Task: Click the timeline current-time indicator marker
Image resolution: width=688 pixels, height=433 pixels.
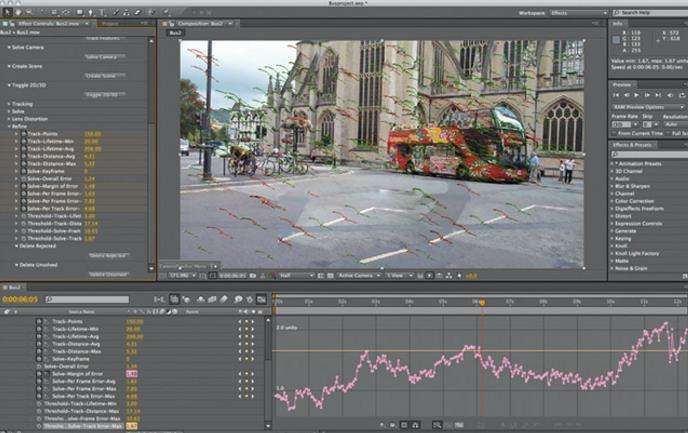Action: coord(482,302)
